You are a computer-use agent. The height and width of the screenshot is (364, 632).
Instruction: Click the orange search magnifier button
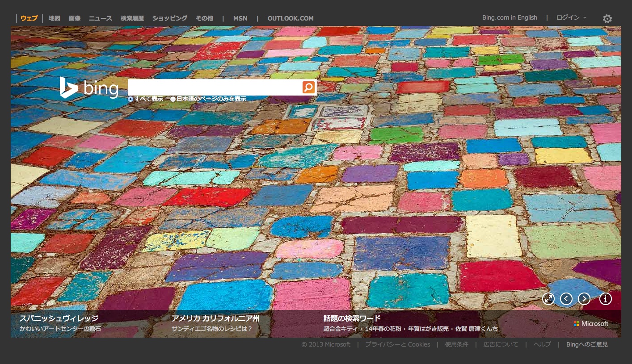(308, 88)
